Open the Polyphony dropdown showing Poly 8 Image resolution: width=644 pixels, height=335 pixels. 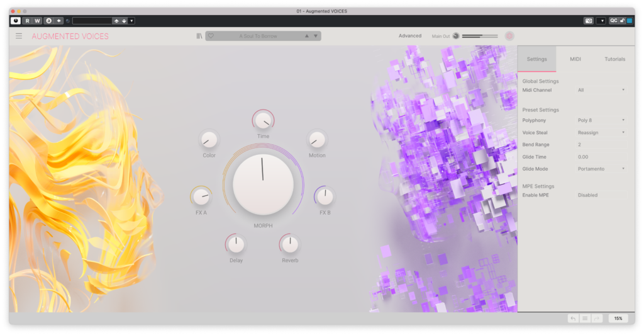point(601,120)
